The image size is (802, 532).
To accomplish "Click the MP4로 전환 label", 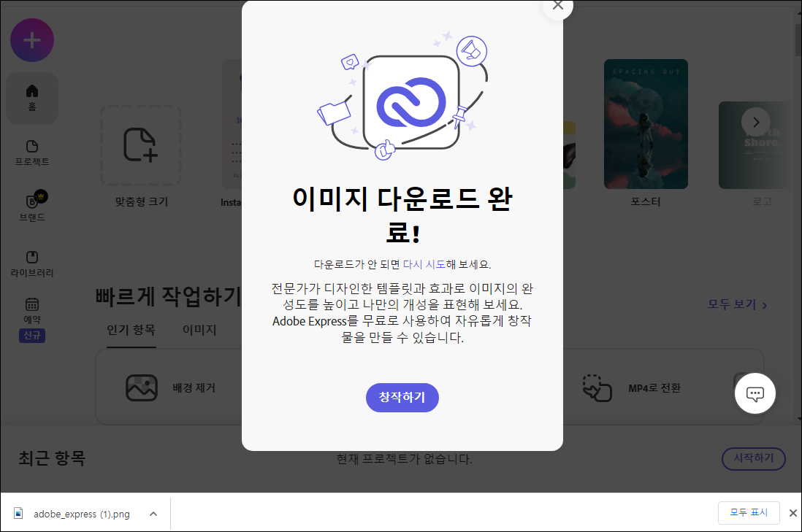I will pos(654,388).
